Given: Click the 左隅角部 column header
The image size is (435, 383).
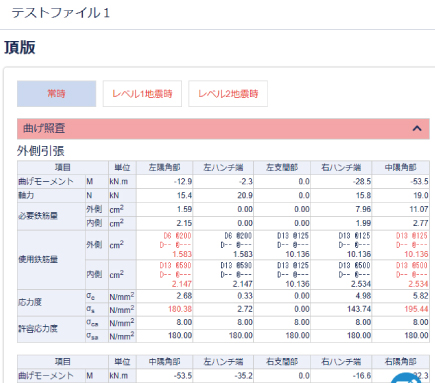Looking at the screenshot, I should tap(164, 167).
